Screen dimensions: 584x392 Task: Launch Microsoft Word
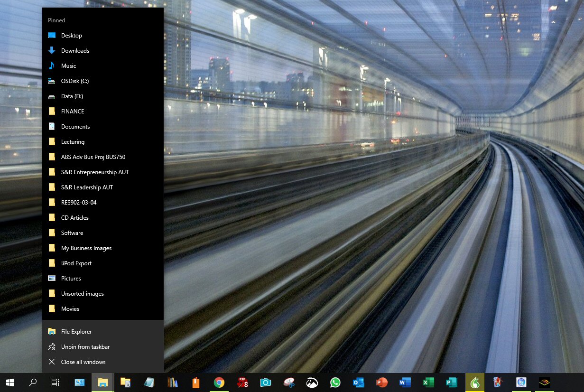[404, 383]
